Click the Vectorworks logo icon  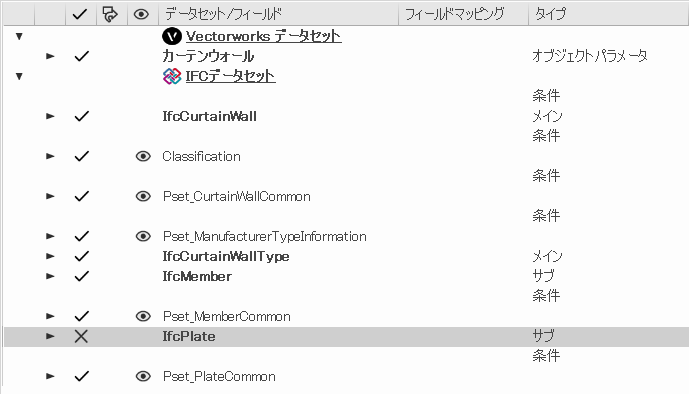172,36
